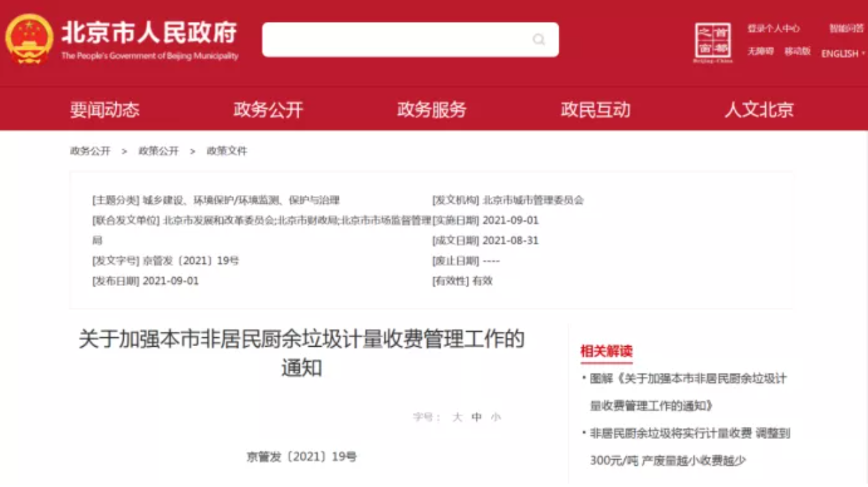The height and width of the screenshot is (487, 868).
Task: Open the 人文北京 navigation menu
Action: click(758, 109)
